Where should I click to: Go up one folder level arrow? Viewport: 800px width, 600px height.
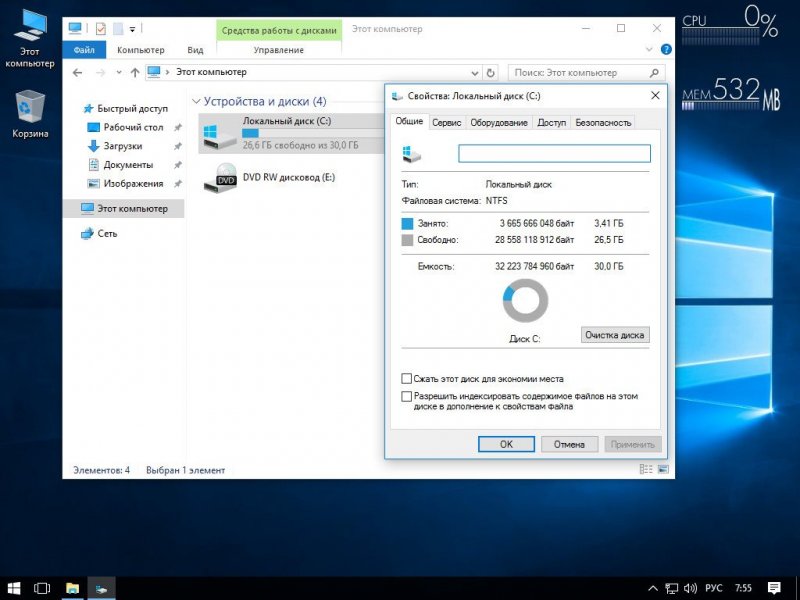[x=135, y=72]
